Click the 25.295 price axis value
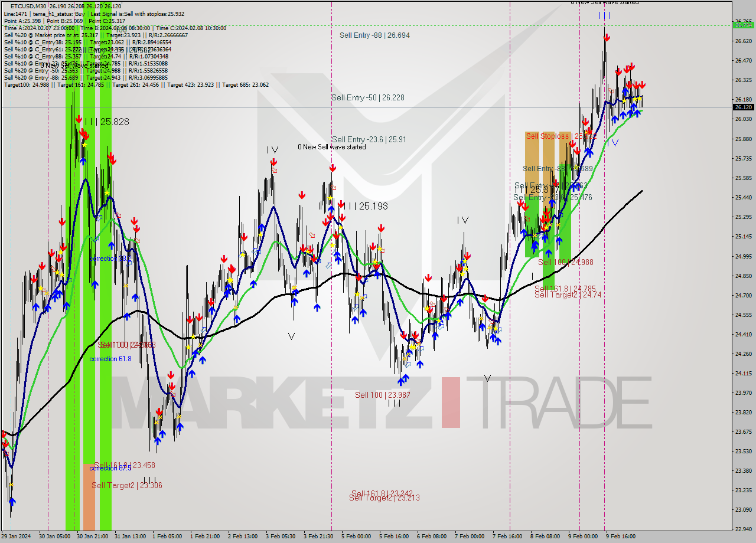Image resolution: width=756 pixels, height=543 pixels. coord(743,217)
